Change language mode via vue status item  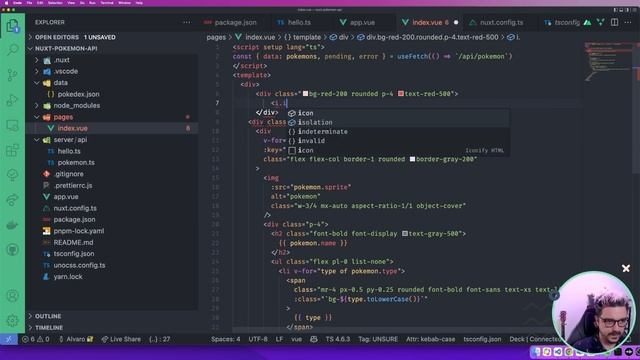click(x=297, y=339)
